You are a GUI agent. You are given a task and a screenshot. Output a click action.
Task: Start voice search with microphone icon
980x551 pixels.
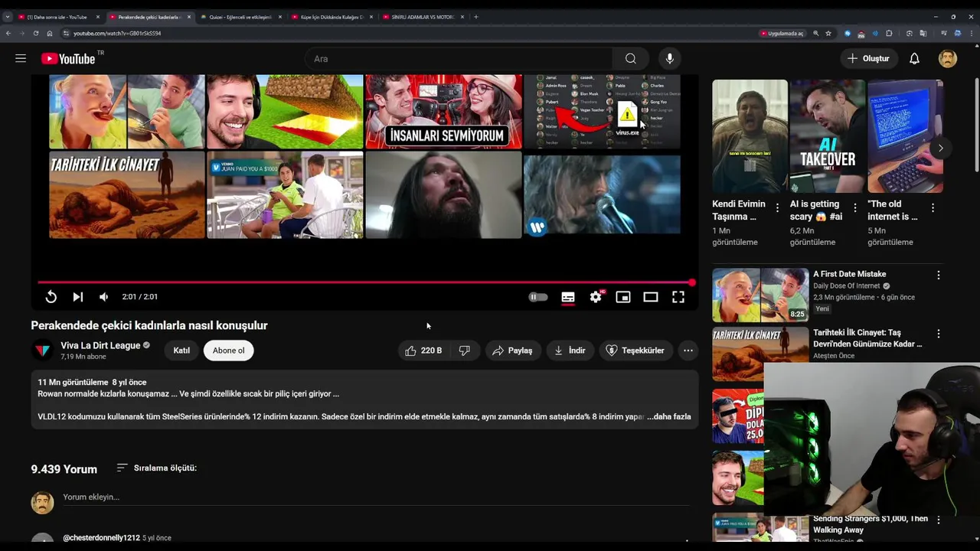click(x=669, y=59)
